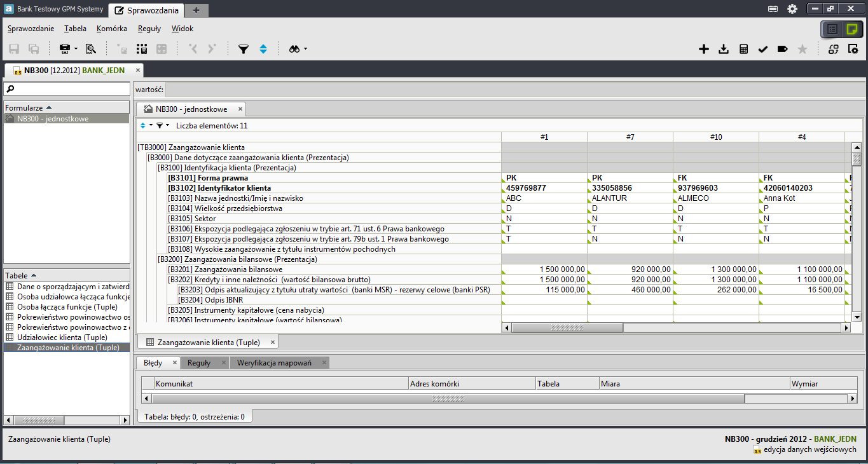Click the cell with value 262 000,00
Viewport: 868px width, 464px height.
tap(716, 290)
